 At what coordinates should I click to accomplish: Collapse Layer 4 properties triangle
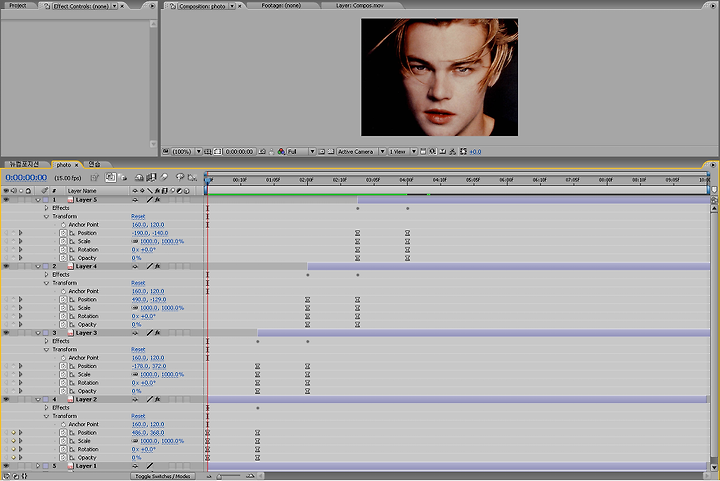[38, 266]
